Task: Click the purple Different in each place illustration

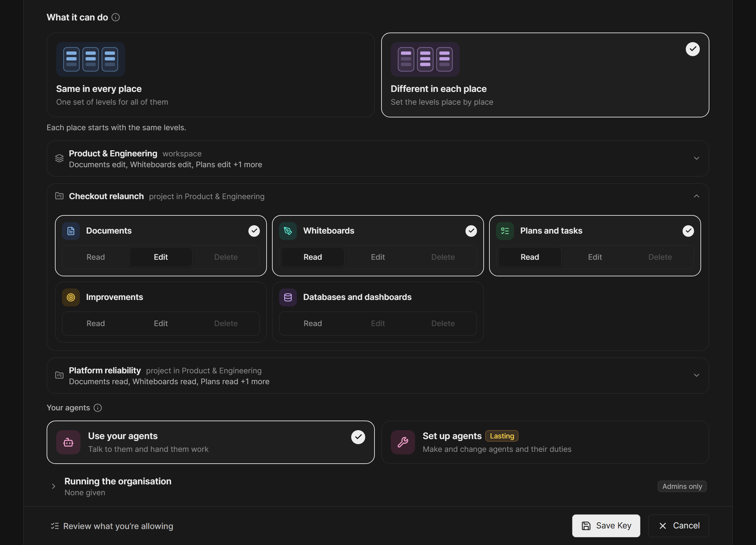Action: pyautogui.click(x=425, y=59)
